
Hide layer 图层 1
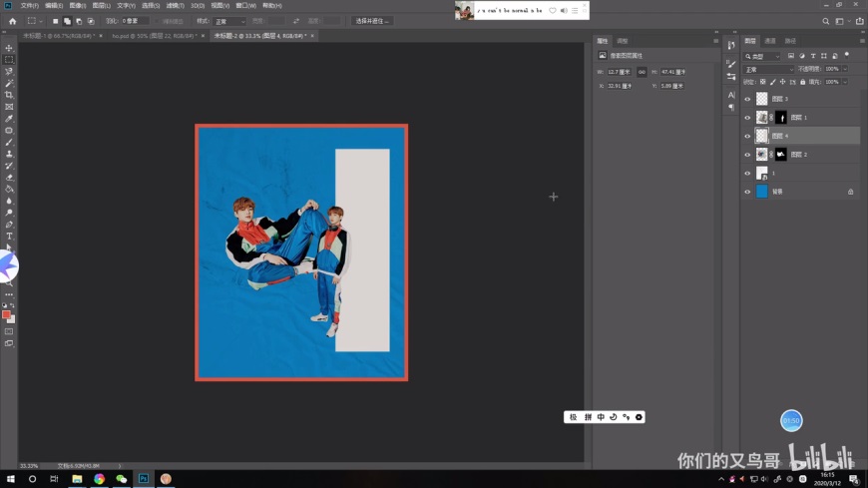(747, 118)
